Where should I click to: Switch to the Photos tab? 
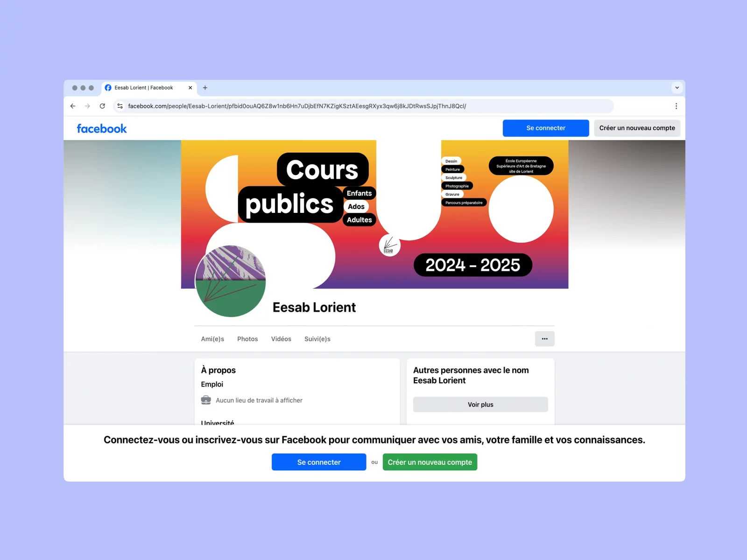click(x=247, y=339)
